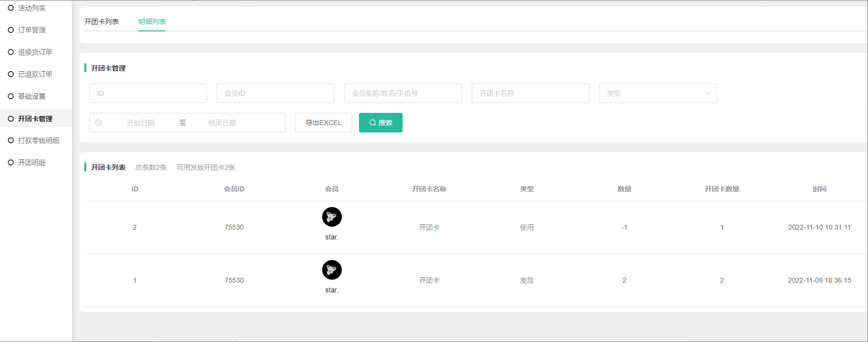Screen dimensions: 868x342
Task: Click the 会员昵称/姓名/手机号 input box
Action: [403, 93]
